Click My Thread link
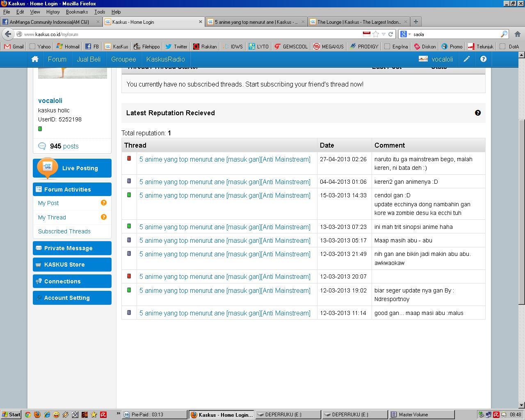Screen dimensions: 525x420 tap(52, 217)
